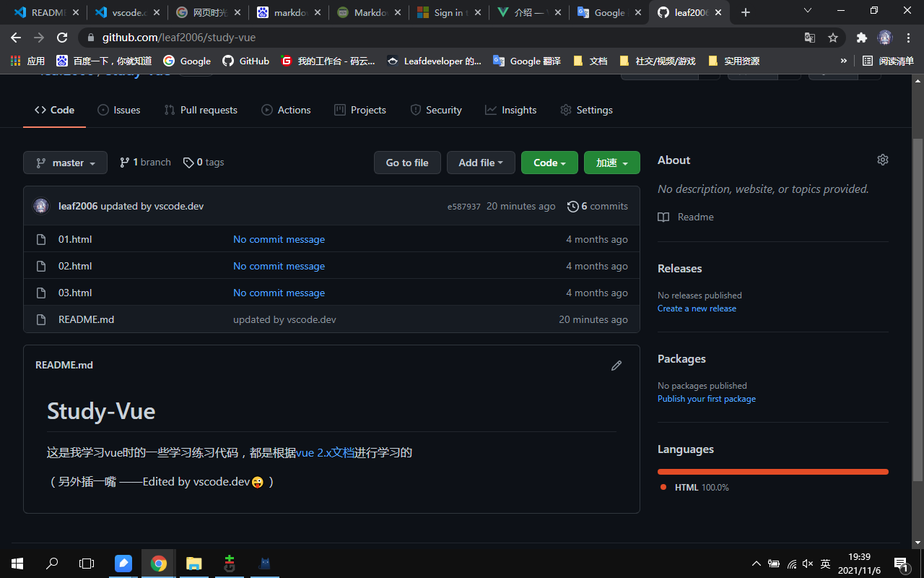This screenshot has height=578, width=924.
Task: Expand the Add file dropdown
Action: click(480, 163)
